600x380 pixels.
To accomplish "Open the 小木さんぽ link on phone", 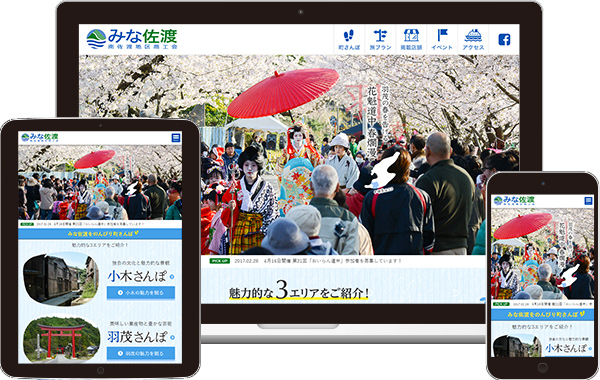I will click(x=566, y=348).
